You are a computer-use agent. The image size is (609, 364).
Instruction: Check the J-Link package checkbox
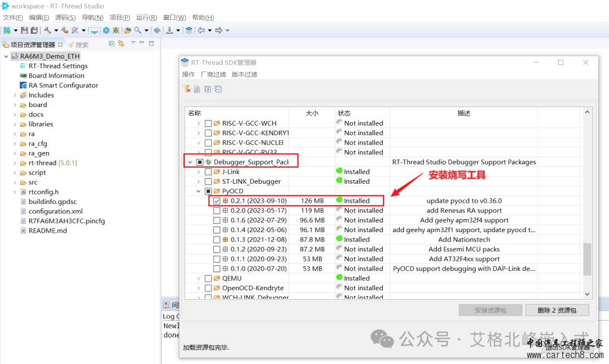208,172
